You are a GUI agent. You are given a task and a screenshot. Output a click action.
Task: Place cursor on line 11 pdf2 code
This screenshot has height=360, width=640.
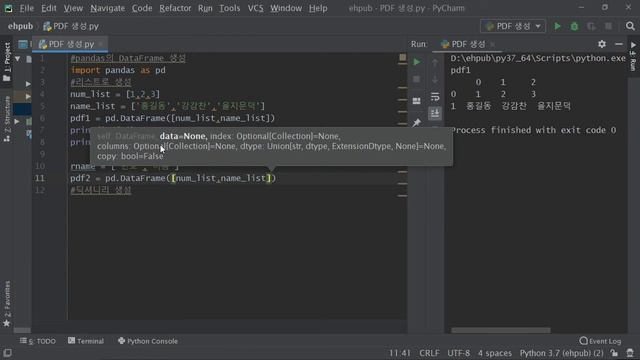[173, 178]
